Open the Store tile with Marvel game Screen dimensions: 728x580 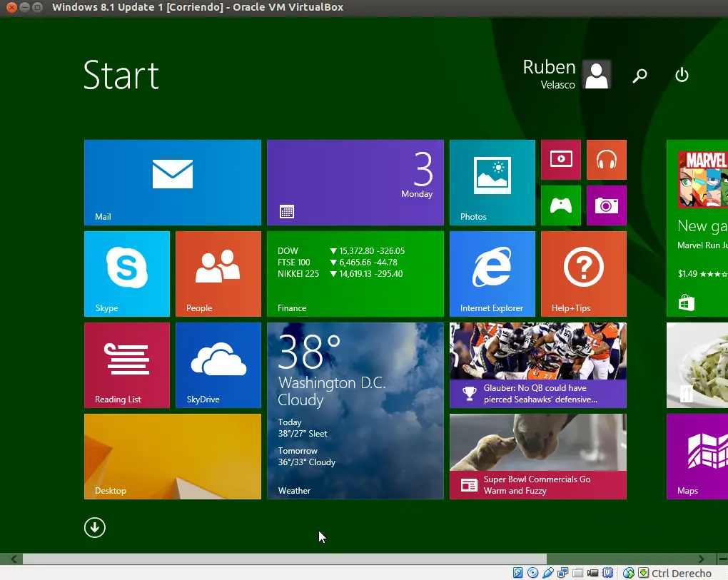point(697,228)
